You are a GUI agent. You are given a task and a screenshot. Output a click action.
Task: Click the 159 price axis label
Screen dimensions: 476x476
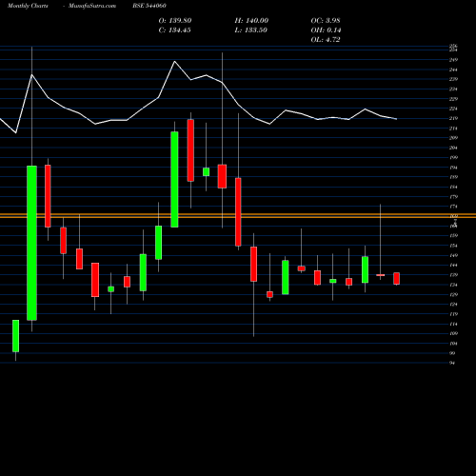click(x=453, y=236)
